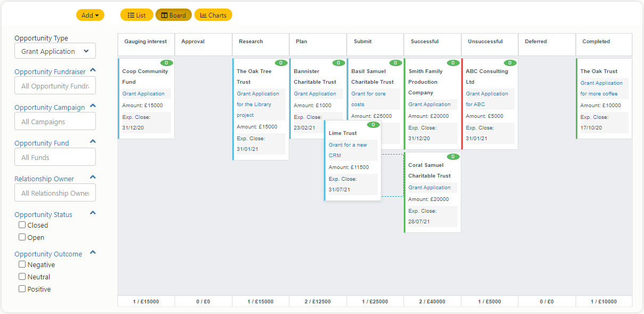The width and height of the screenshot is (644, 314).
Task: Click the Plan column header
Action: pos(318,44)
